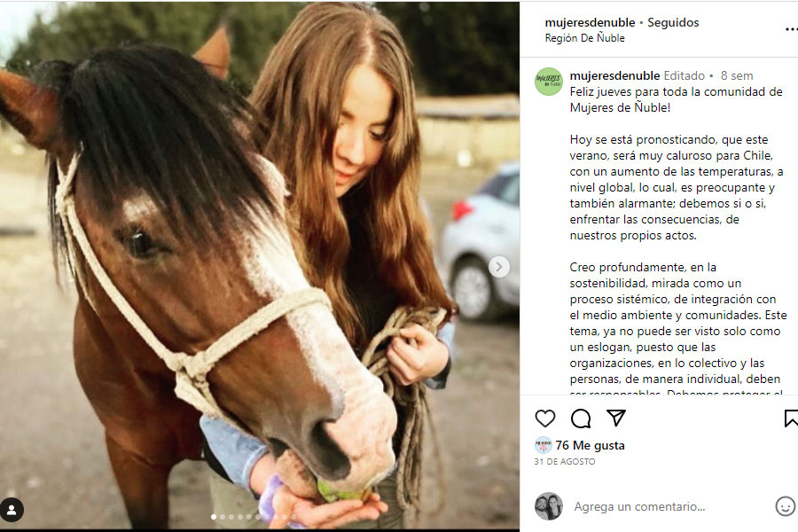
Task: Open comments via the speech bubble icon
Action: tap(581, 419)
